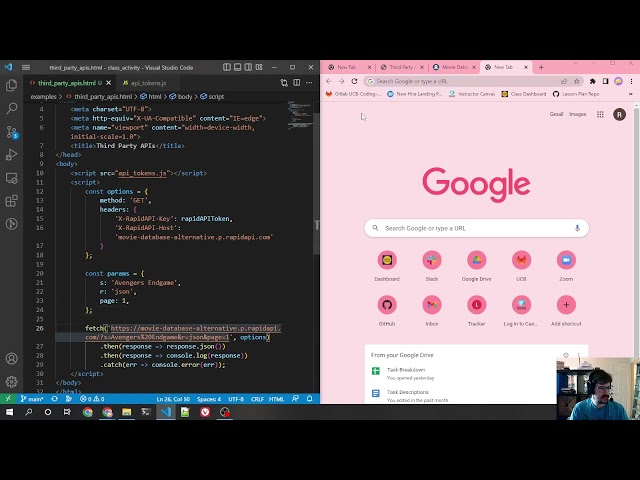Open the Manage gear in VS Code

tap(11, 382)
